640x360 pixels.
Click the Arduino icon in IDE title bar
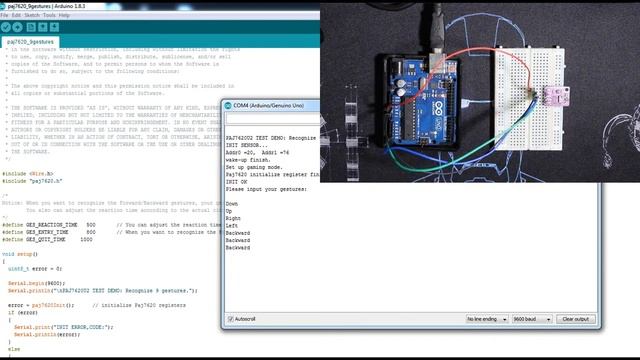(x=2, y=7)
